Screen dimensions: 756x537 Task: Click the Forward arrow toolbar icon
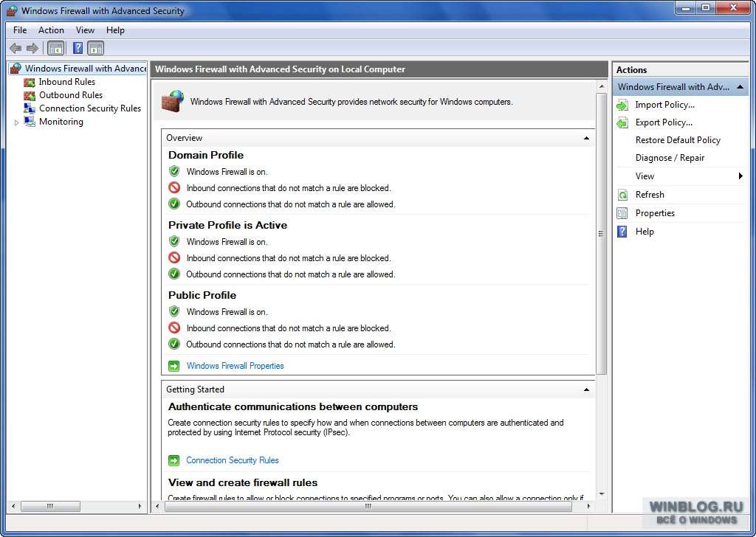click(32, 48)
